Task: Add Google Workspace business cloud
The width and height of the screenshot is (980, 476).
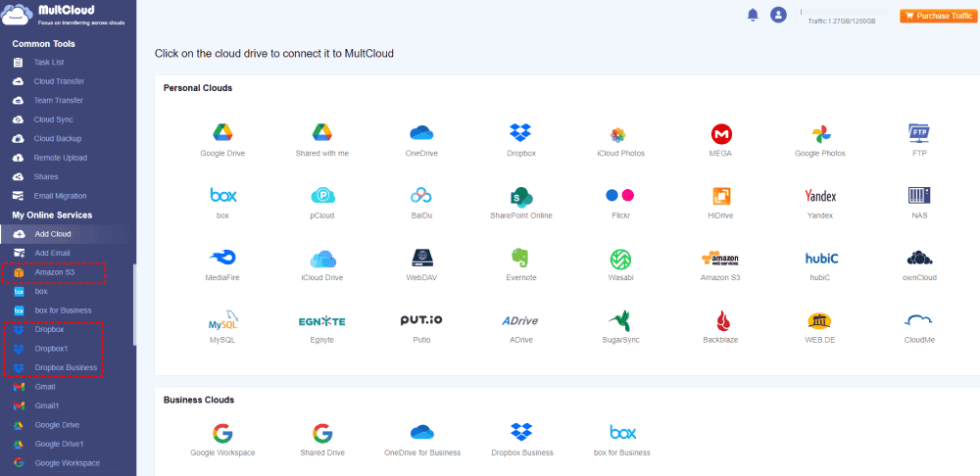Action: click(222, 439)
